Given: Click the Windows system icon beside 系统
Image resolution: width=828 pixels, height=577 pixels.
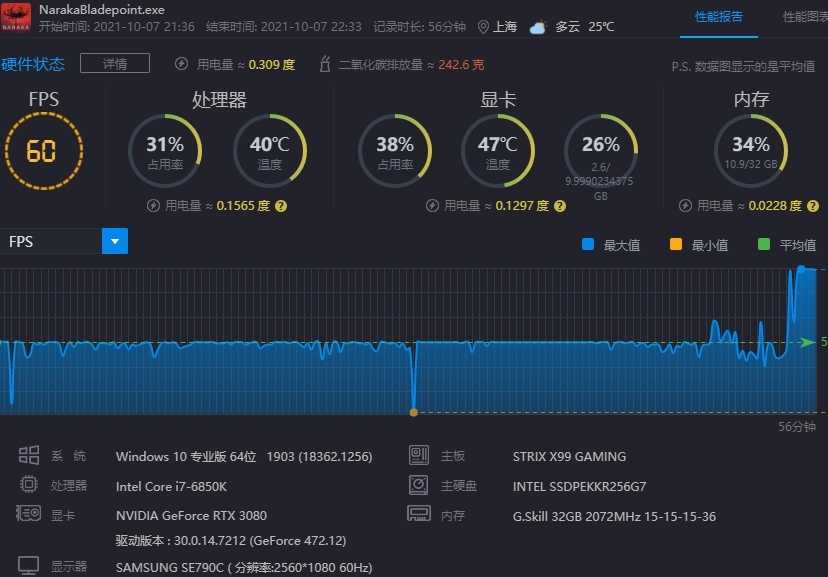Looking at the screenshot, I should pos(29,455).
